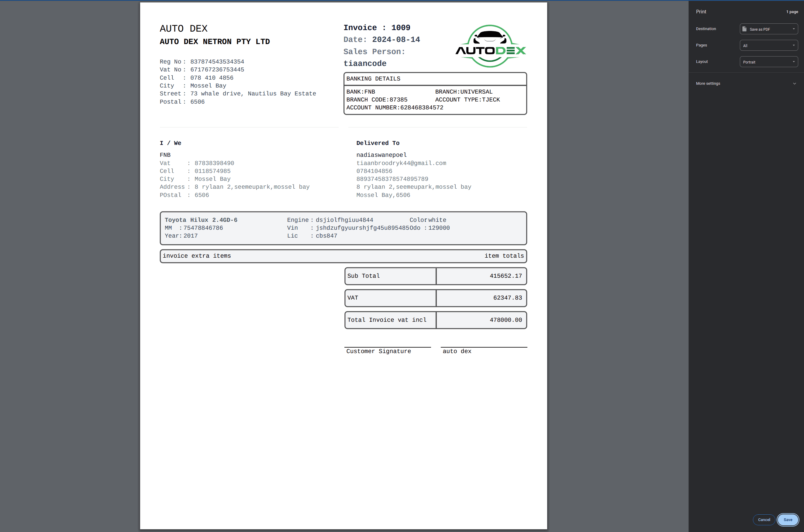804x532 pixels.
Task: Click the total amount 478000.00
Action: pos(506,320)
